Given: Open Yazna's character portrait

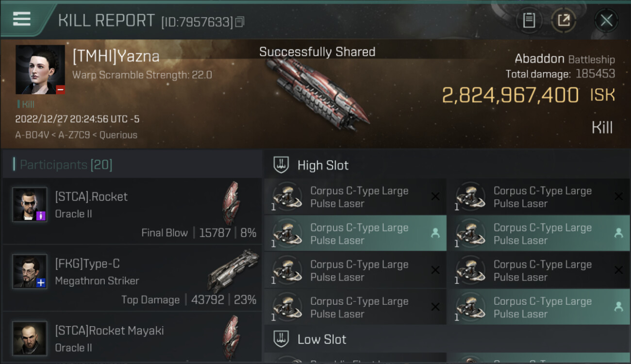Looking at the screenshot, I should click(40, 69).
